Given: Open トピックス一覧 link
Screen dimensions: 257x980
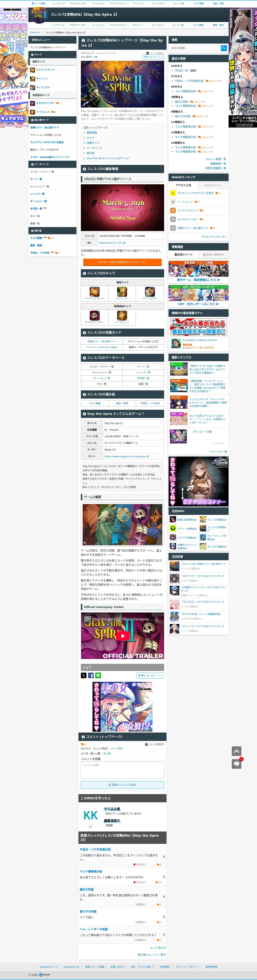Looking at the screenshot, I should pos(218,452).
